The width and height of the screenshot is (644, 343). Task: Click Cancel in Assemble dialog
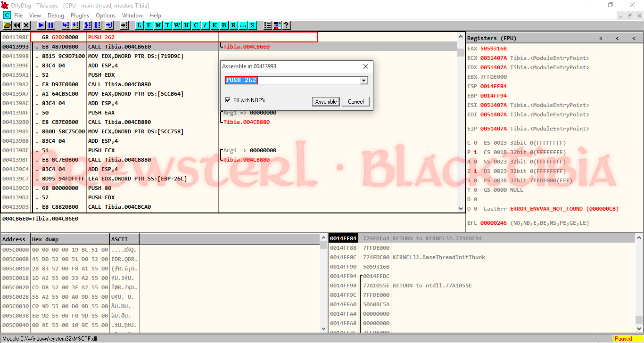point(356,102)
